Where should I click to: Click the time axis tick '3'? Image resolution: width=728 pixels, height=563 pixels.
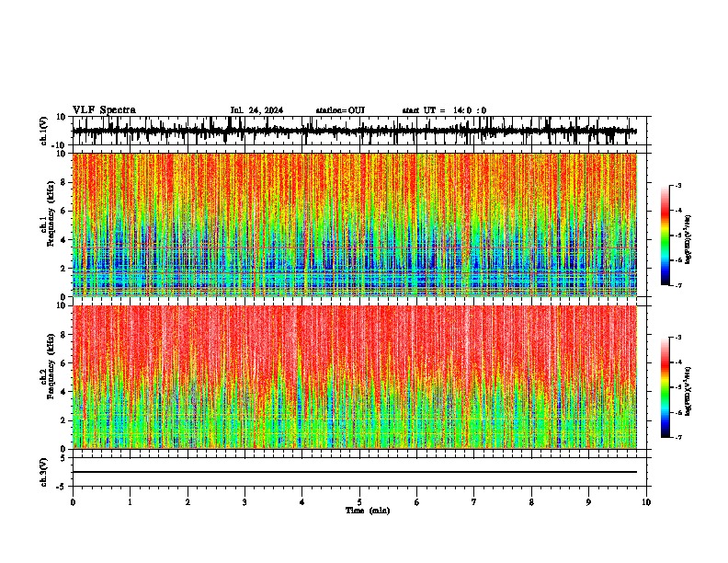[245, 502]
